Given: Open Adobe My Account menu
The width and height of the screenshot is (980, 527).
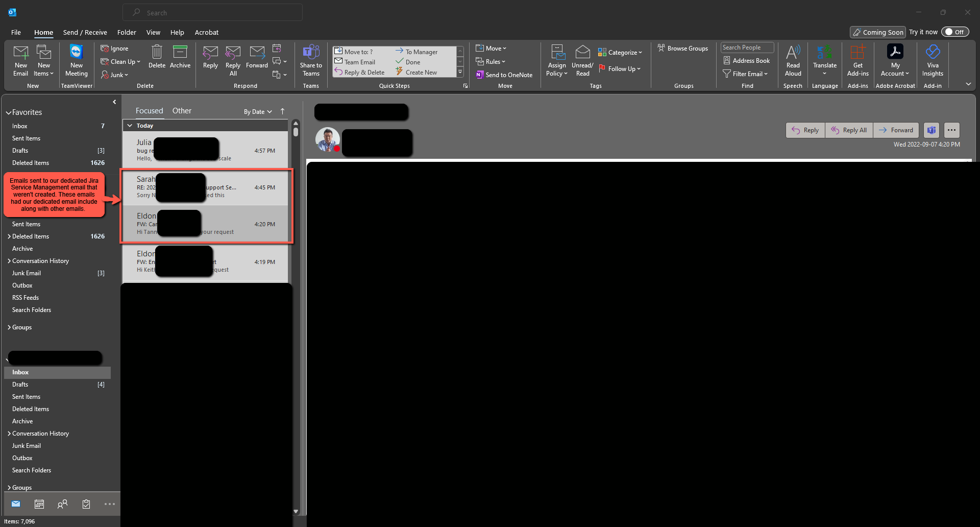Looking at the screenshot, I should pos(895,60).
